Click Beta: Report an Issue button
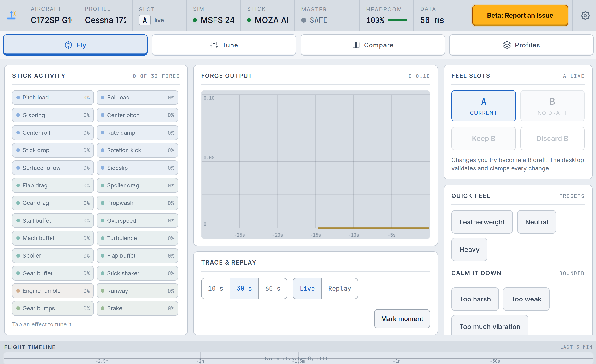This screenshot has width=596, height=364. click(x=520, y=16)
